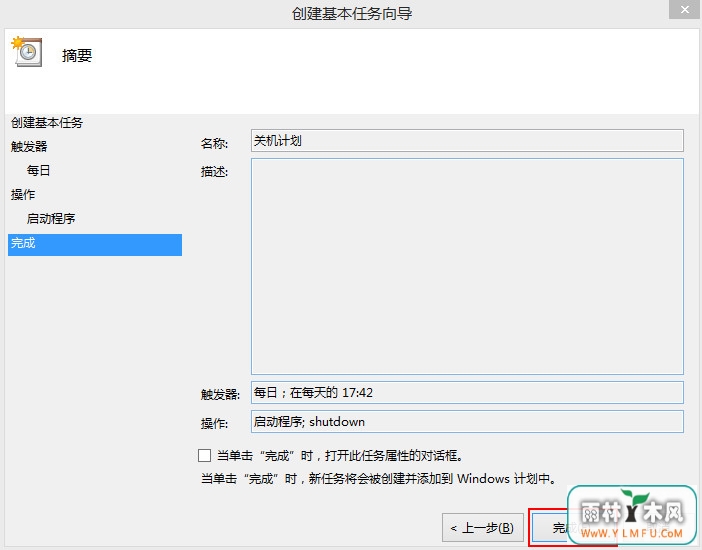Select the 操作 step in sidebar
Screen dimensions: 702x550
coord(23,194)
